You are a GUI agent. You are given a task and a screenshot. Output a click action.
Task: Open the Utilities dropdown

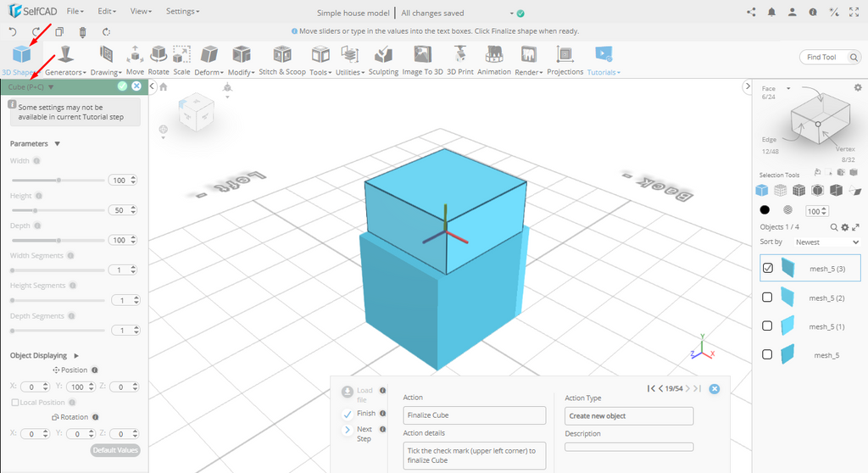click(x=350, y=60)
